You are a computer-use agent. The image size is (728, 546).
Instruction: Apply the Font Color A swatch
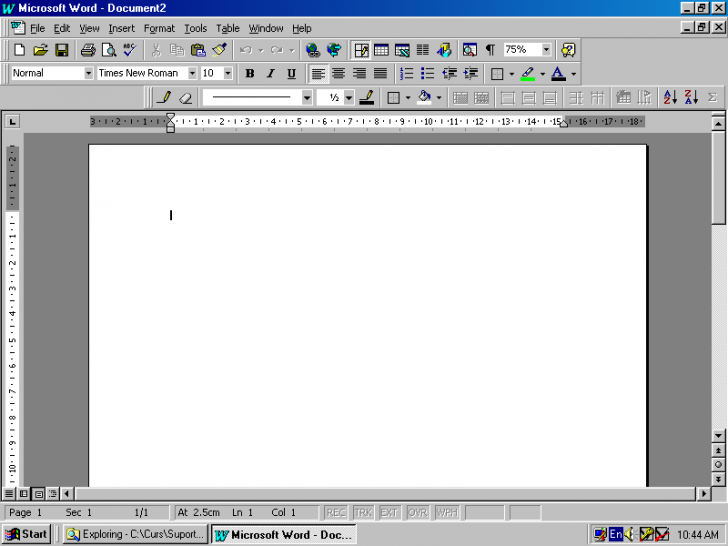(x=559, y=73)
